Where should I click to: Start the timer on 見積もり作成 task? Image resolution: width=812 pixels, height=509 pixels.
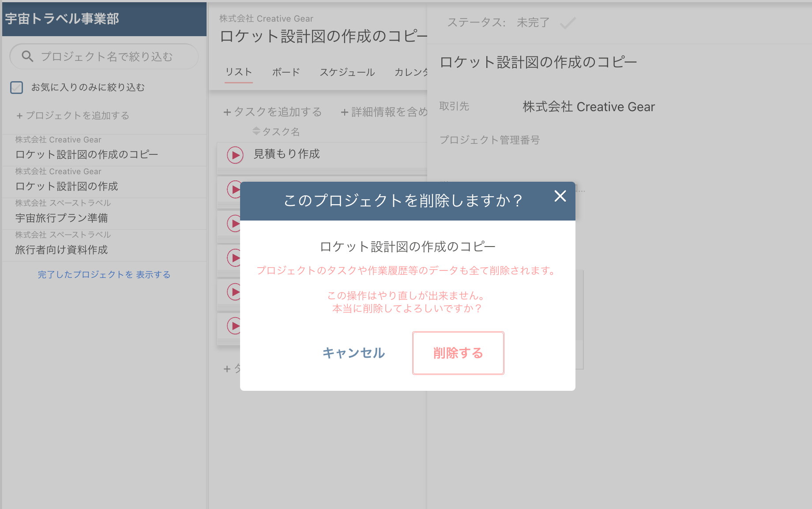point(235,155)
